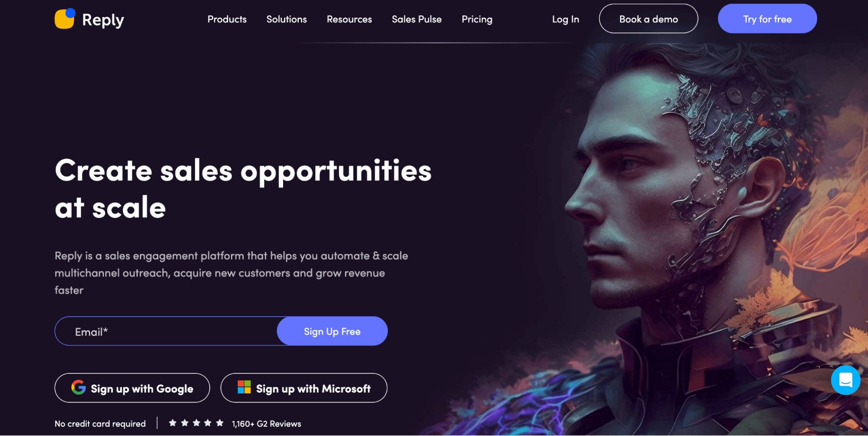Click the Try for free button

[x=767, y=19]
